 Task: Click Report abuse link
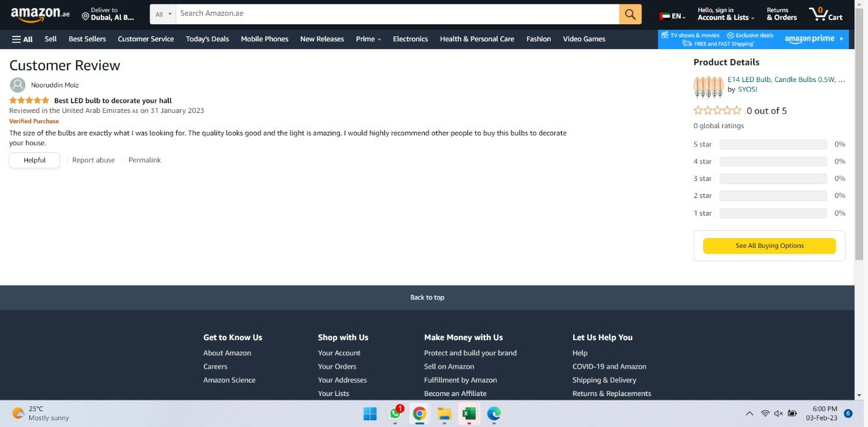(x=94, y=160)
